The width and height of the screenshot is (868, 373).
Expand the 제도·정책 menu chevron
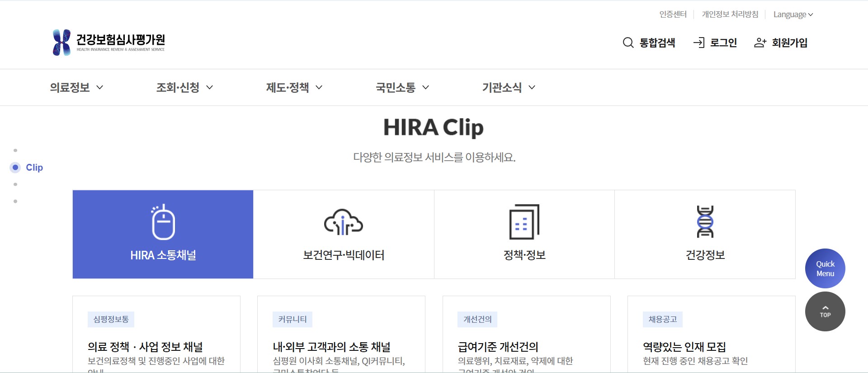(319, 87)
